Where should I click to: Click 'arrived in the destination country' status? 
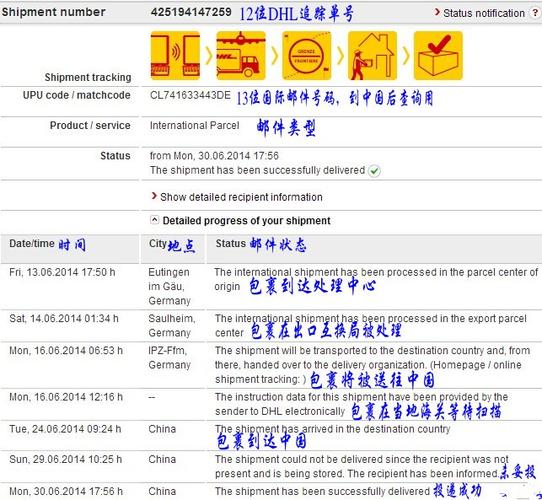point(333,429)
